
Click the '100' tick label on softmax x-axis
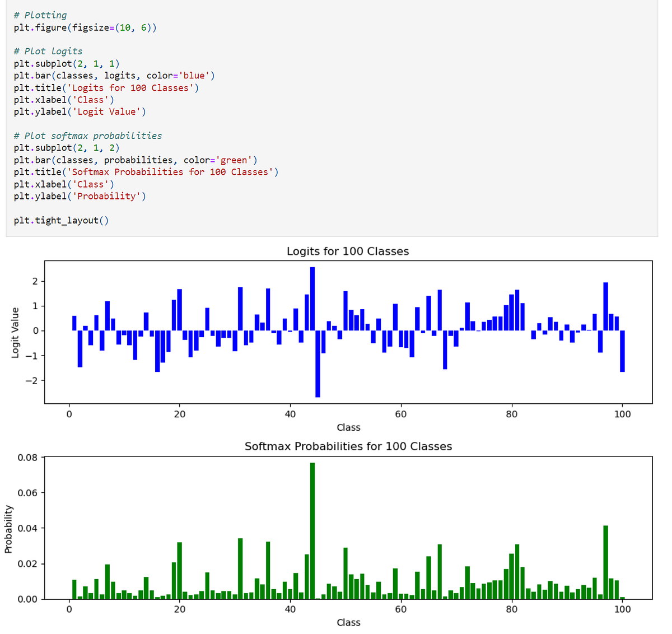tap(622, 609)
